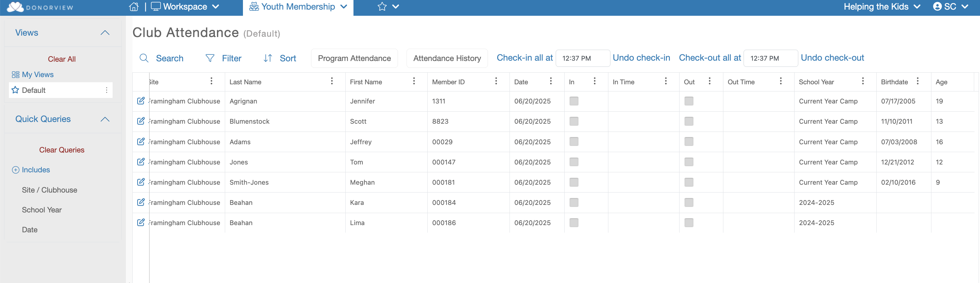Open the favorites dropdown chevron

click(x=396, y=7)
